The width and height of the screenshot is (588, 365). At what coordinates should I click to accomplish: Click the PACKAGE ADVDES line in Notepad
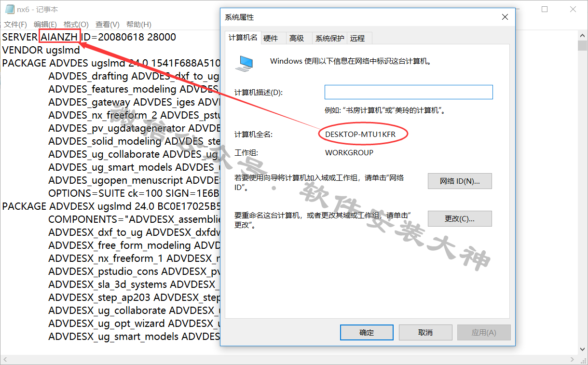coord(111,63)
